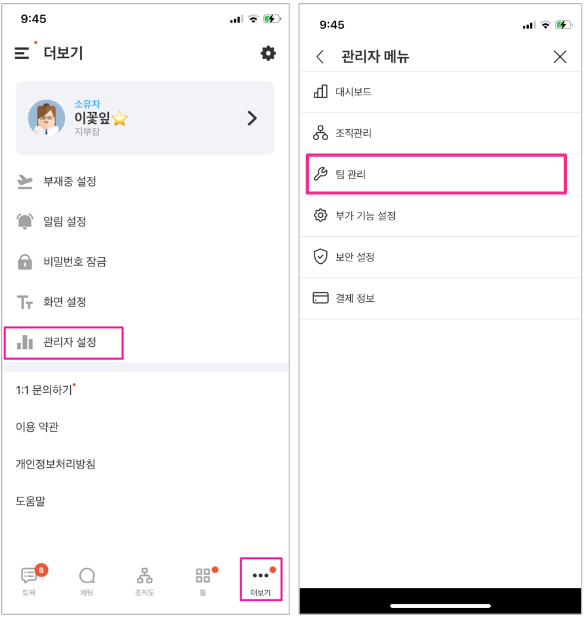Open 알림 설정 bell item
Image resolution: width=584 pixels, height=619 pixels.
point(145,221)
